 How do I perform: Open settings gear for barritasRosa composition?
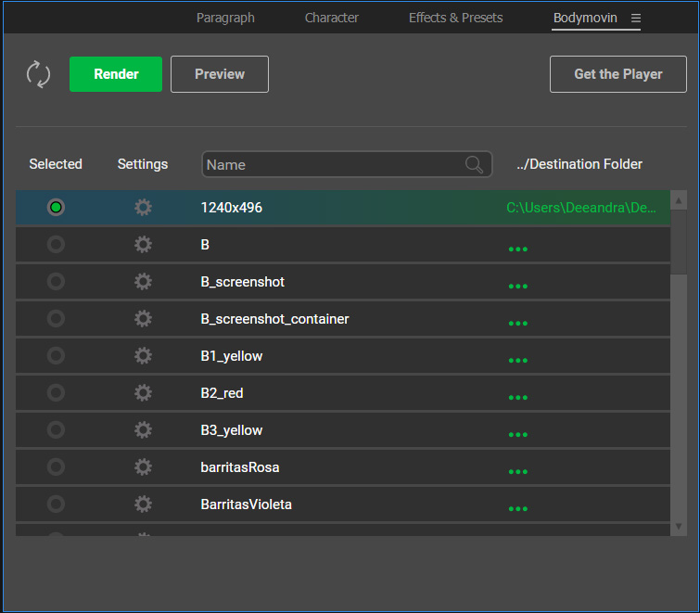click(143, 467)
